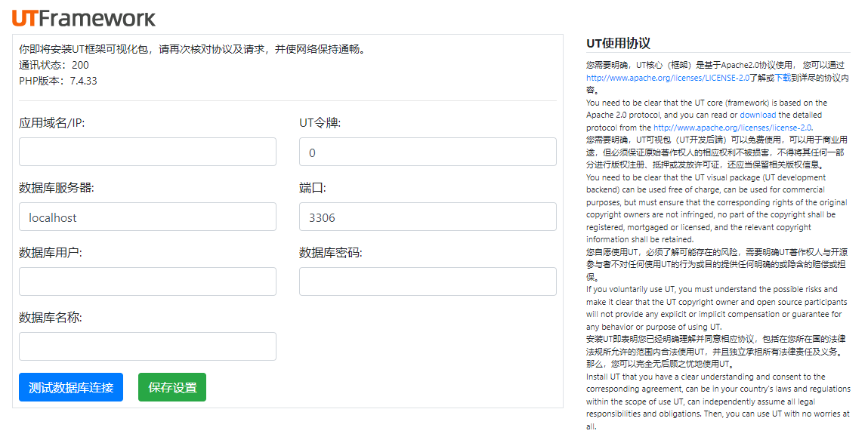Click the green 保存设置 button
The image size is (868, 443).
coord(172,387)
